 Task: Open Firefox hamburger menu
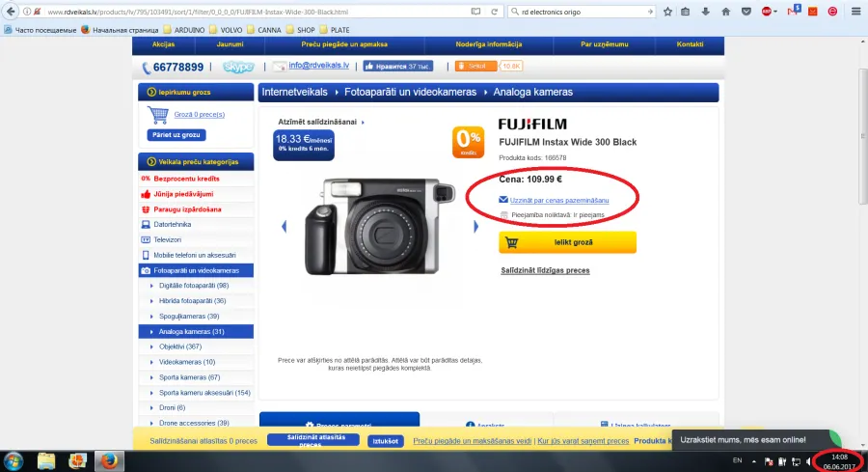[x=855, y=12]
